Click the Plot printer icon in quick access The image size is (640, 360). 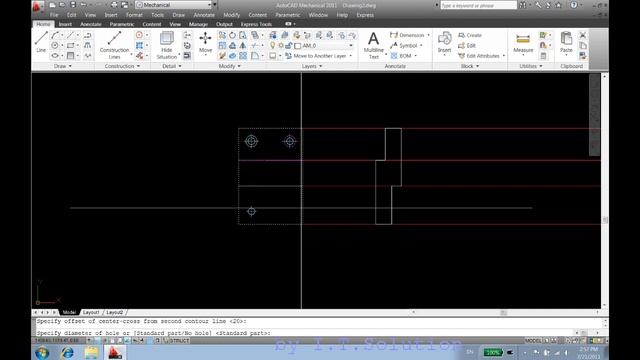pos(114,5)
